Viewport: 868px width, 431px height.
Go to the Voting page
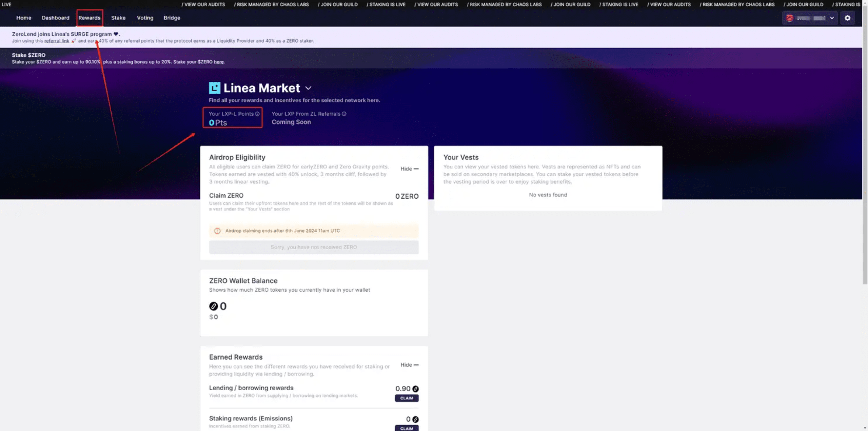click(x=145, y=18)
